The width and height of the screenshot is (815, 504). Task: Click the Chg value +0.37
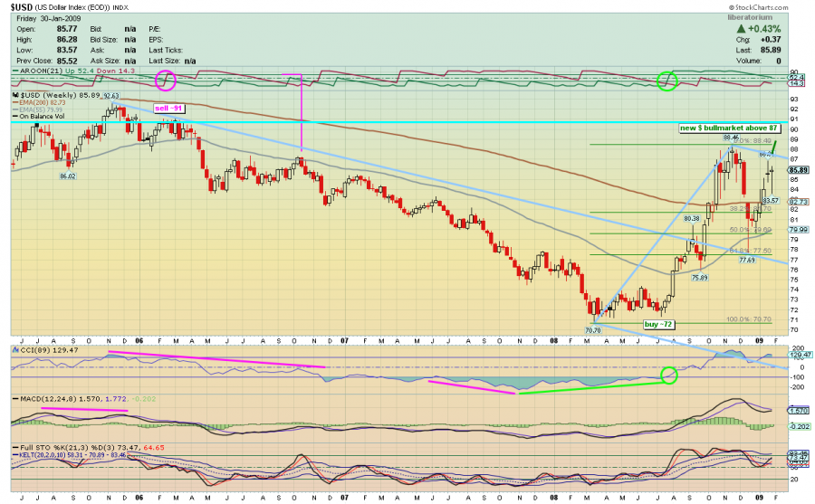(x=771, y=40)
